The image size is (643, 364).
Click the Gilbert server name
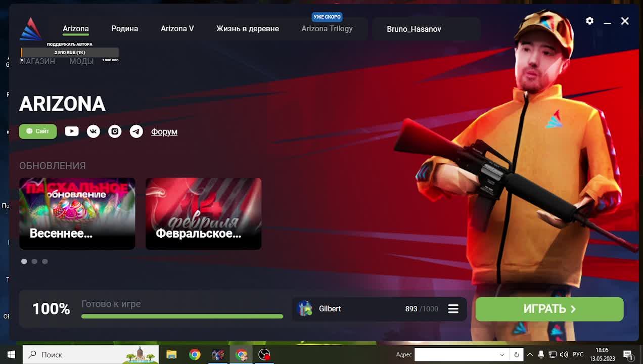(330, 308)
